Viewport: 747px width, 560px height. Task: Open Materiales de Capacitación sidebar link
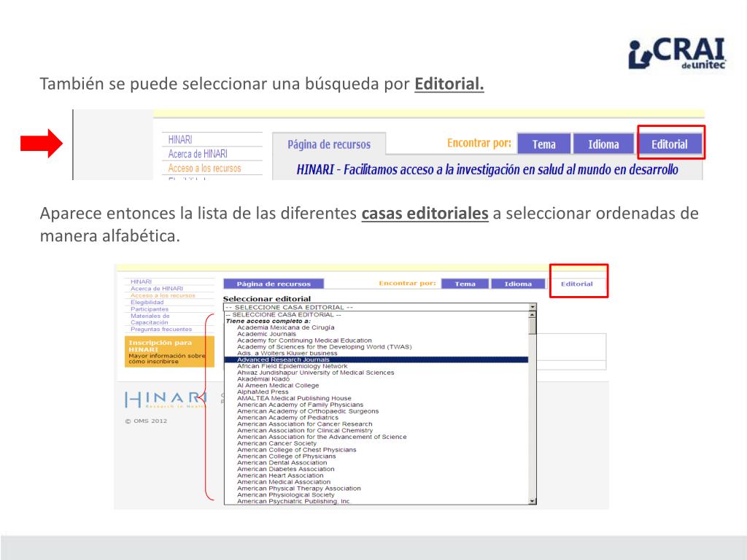click(x=150, y=319)
